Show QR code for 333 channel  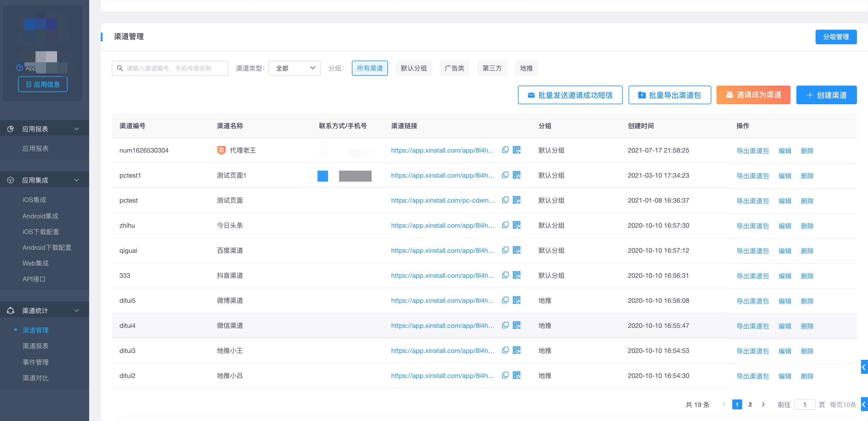(x=516, y=275)
